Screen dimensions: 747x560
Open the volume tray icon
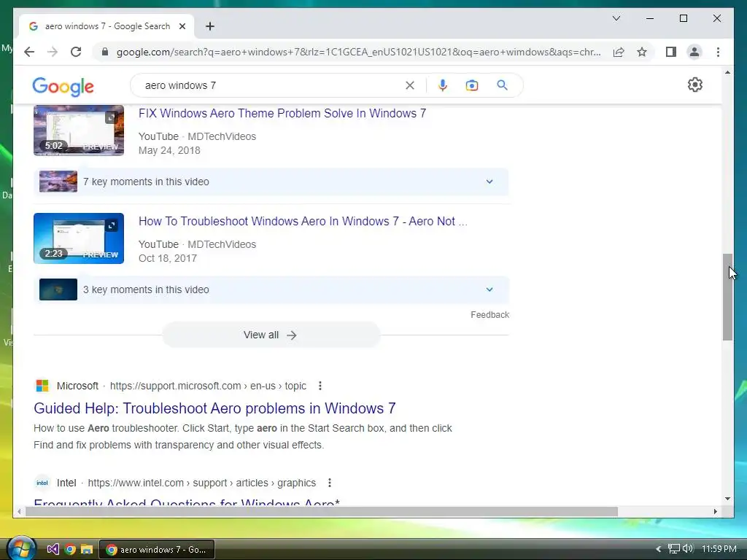tap(687, 549)
